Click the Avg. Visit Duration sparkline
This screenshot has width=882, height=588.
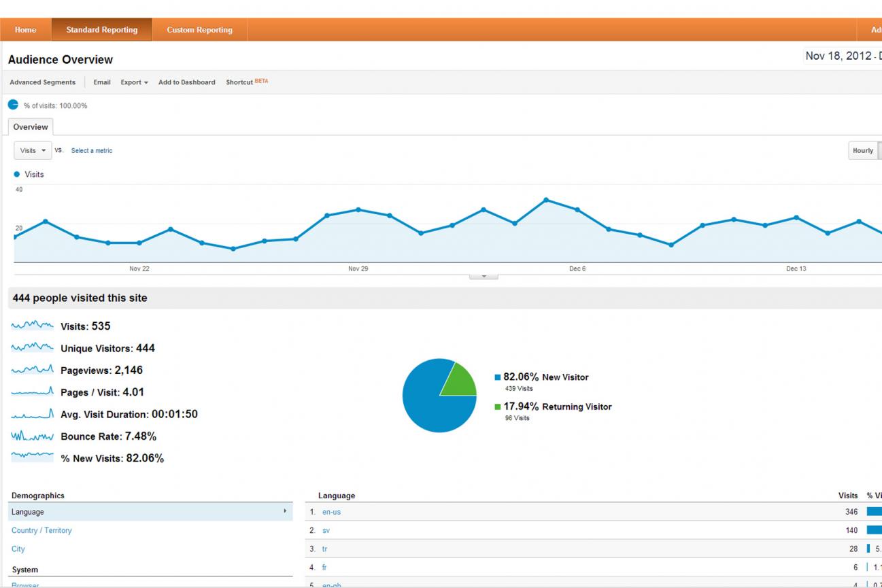32,414
